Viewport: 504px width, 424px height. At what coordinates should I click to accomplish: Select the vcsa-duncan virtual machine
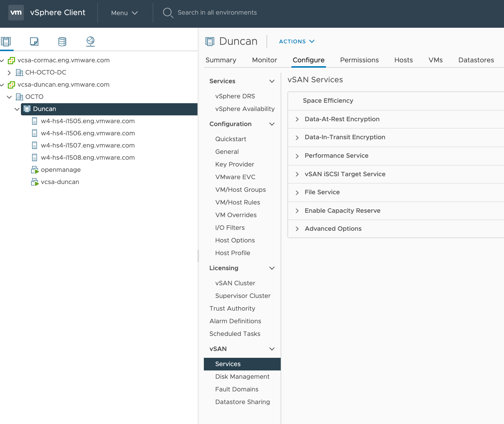coord(60,182)
